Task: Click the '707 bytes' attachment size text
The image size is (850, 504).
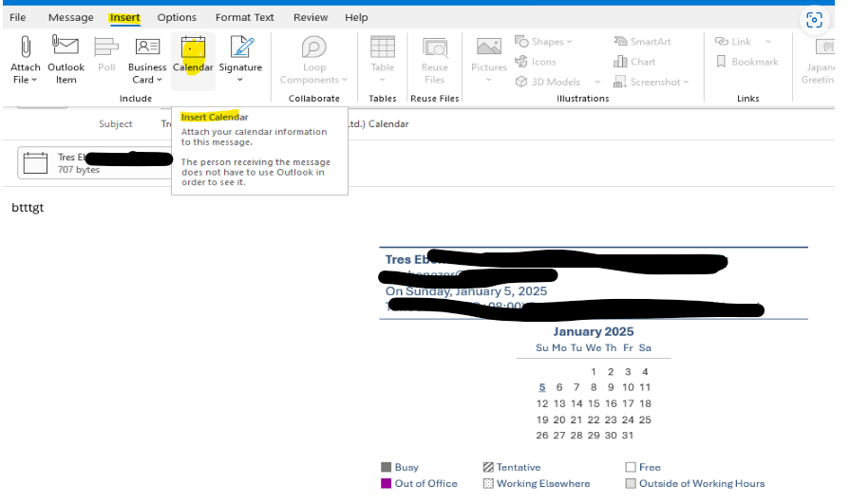Action: coord(79,170)
